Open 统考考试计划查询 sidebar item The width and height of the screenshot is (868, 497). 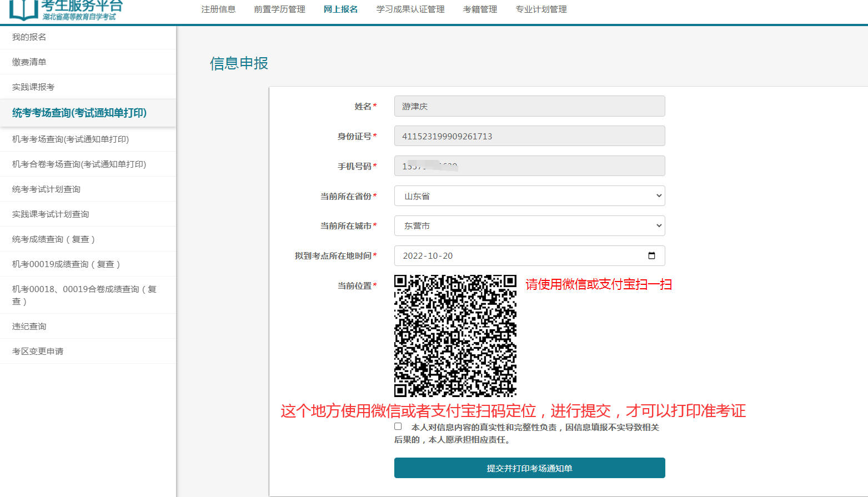pos(88,189)
